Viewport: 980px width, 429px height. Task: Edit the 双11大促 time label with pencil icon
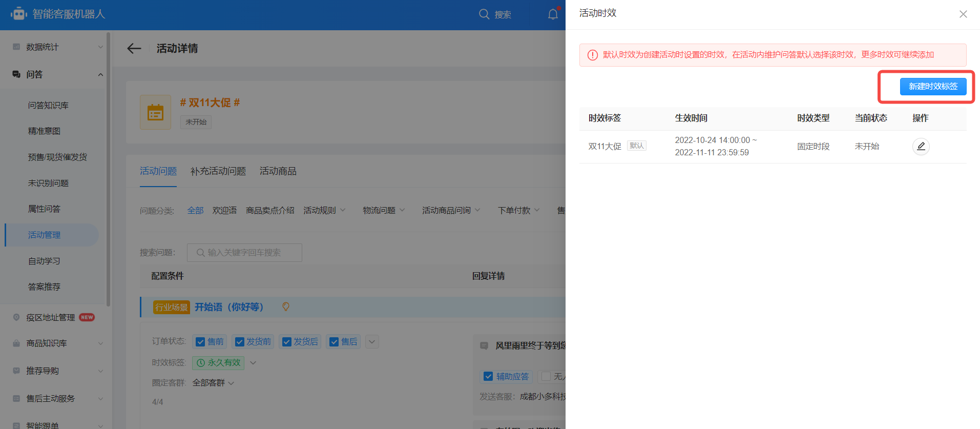coord(921,146)
